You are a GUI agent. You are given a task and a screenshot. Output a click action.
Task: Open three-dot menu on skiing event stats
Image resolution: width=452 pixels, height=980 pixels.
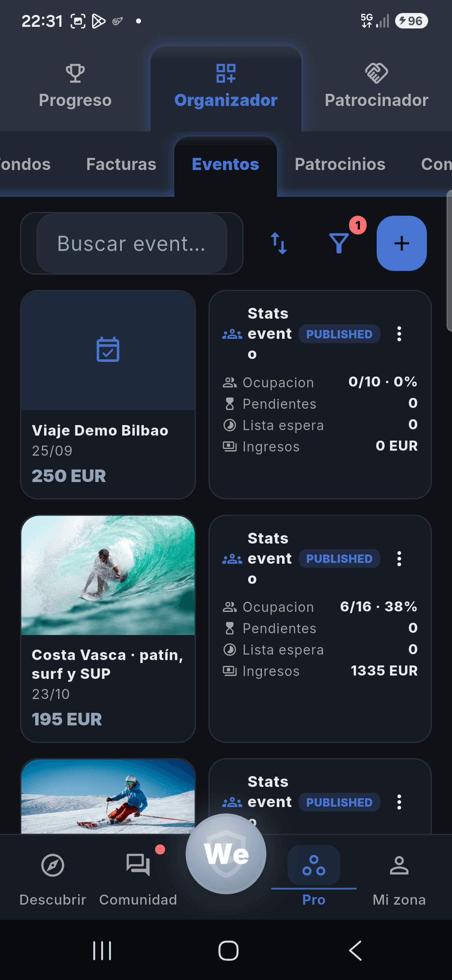[x=399, y=802]
